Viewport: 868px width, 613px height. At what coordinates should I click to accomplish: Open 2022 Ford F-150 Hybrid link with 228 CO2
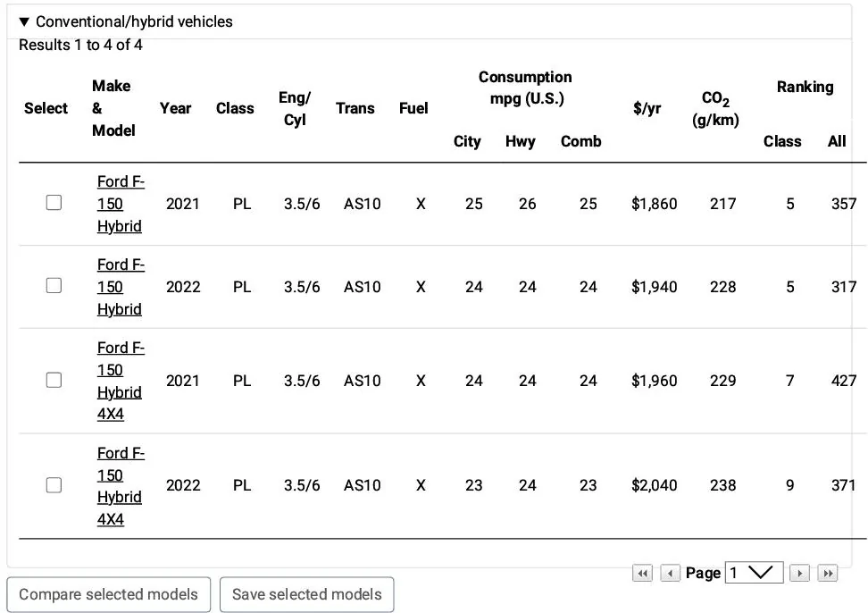pos(121,287)
